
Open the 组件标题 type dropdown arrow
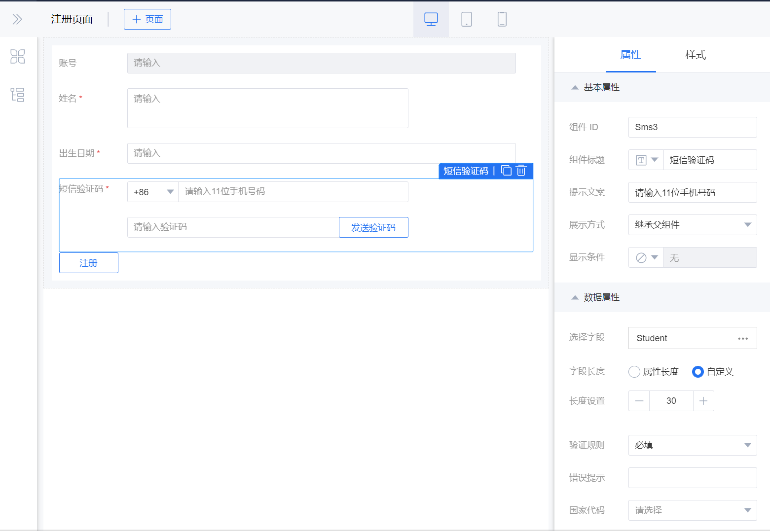tap(655, 160)
